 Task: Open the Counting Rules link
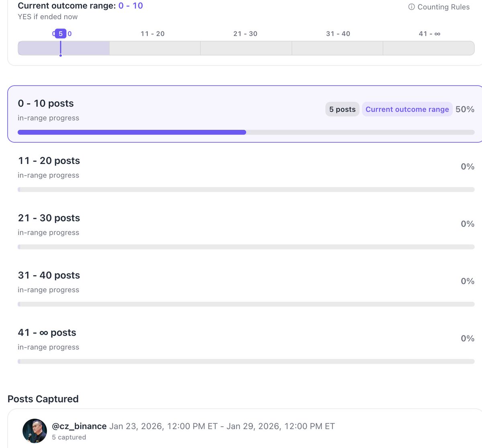pyautogui.click(x=443, y=7)
